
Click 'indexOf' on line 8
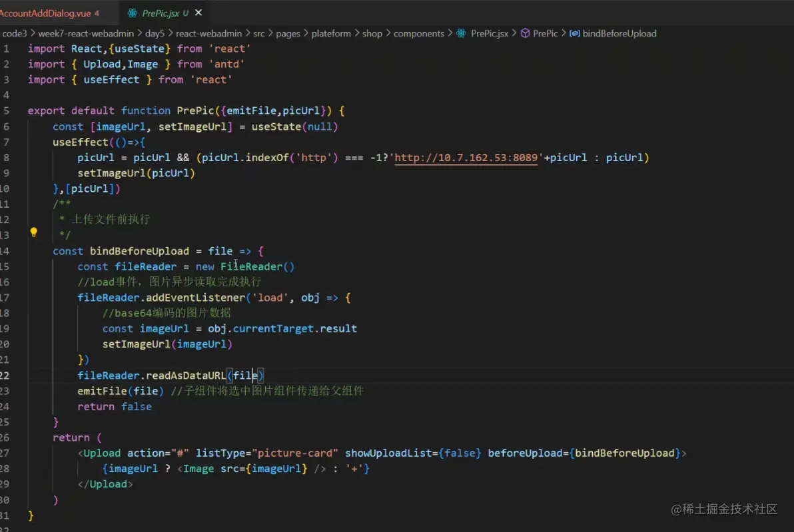268,157
